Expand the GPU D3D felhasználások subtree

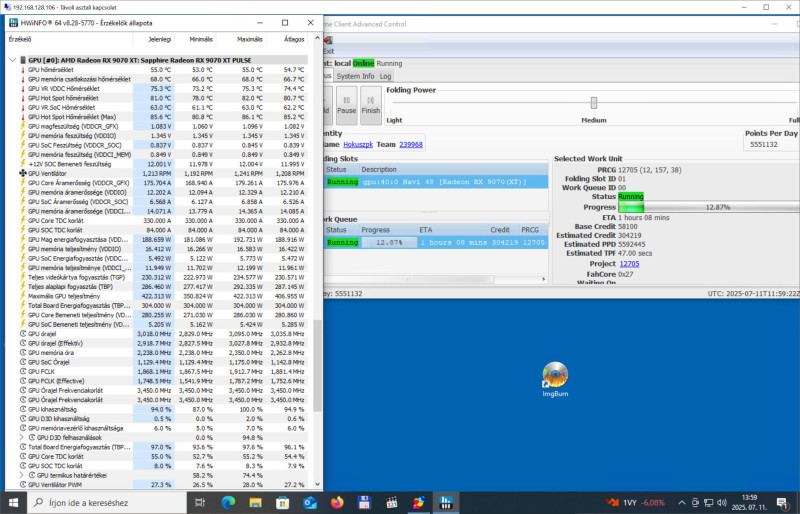[22, 437]
